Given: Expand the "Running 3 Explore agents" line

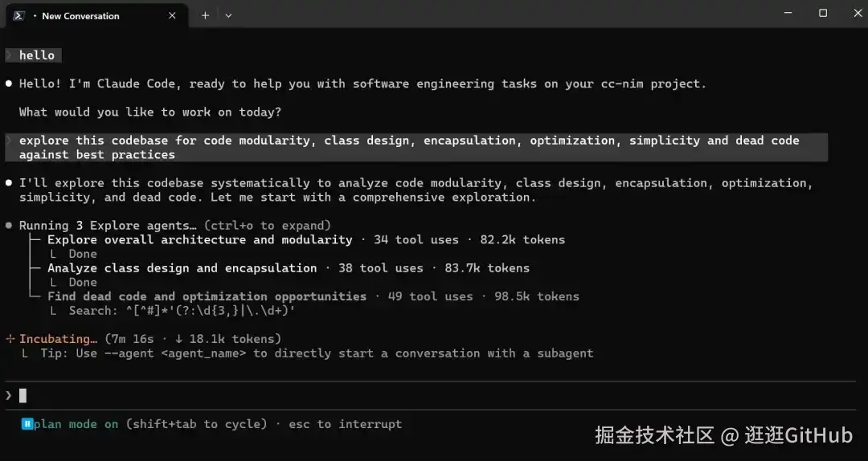Looking at the screenshot, I should point(108,226).
